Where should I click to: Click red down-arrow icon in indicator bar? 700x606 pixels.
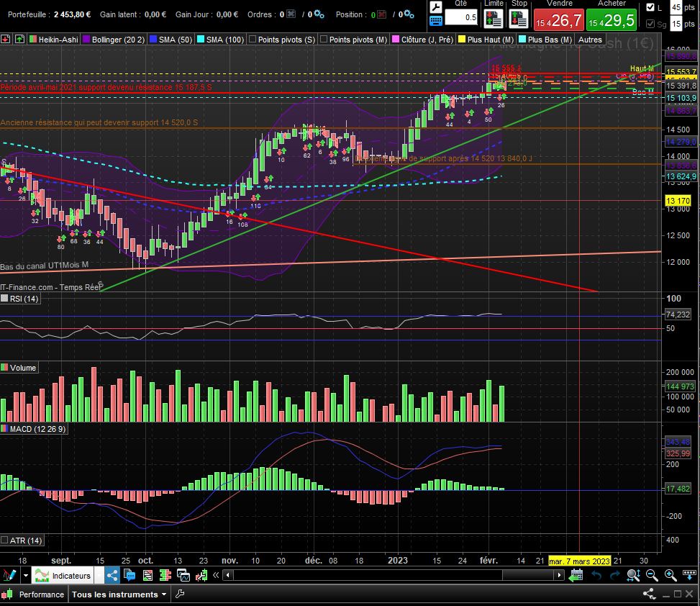click(x=5, y=40)
